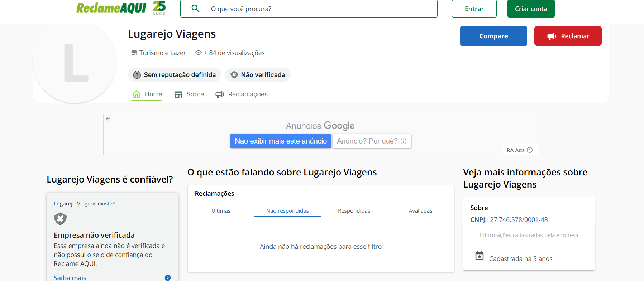This screenshot has width=644, height=281.
Task: Click the store icon beside Turismo e Lazer
Action: click(x=134, y=53)
